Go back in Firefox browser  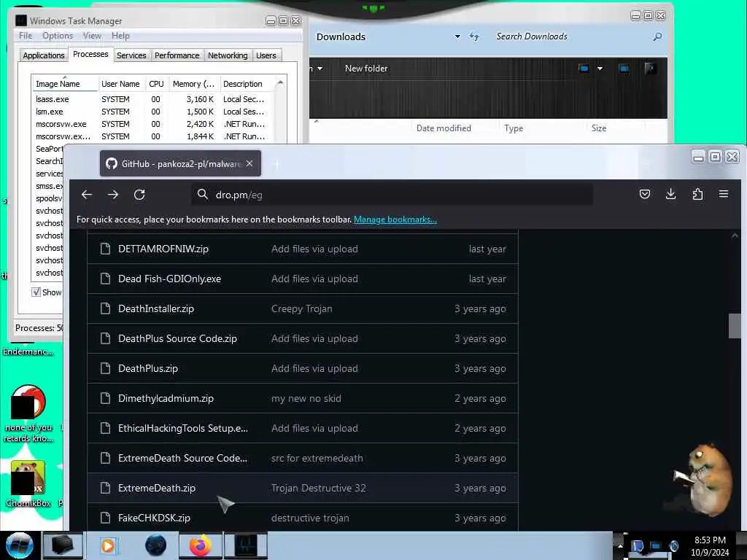coord(86,194)
